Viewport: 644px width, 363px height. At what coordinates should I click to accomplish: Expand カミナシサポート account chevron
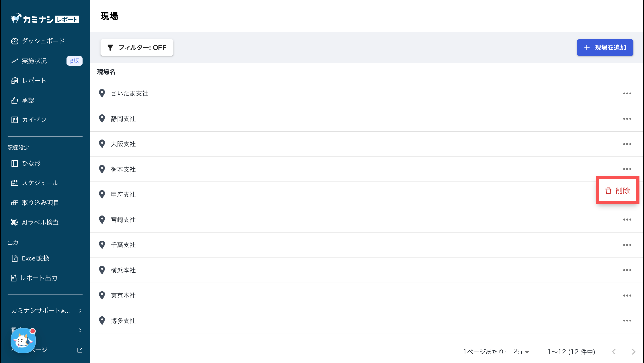pyautogui.click(x=80, y=310)
